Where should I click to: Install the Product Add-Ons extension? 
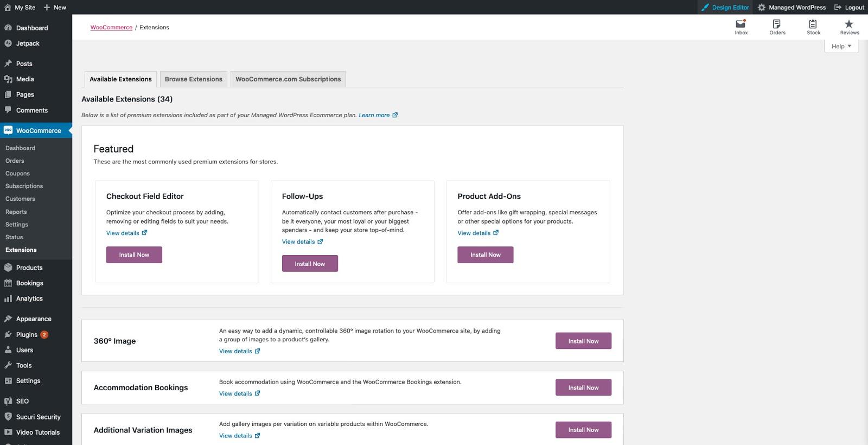486,255
